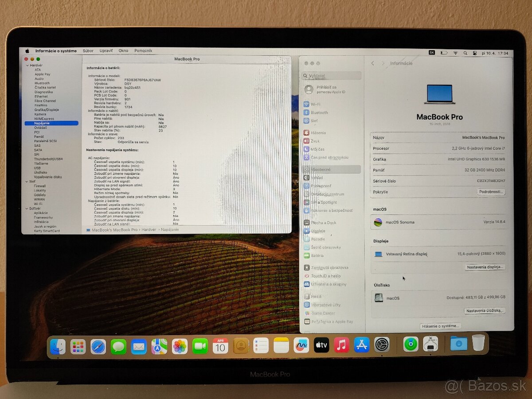Viewport: 532px width, 399px height.
Task: Open App Store in the Dock
Action: [x=362, y=345]
